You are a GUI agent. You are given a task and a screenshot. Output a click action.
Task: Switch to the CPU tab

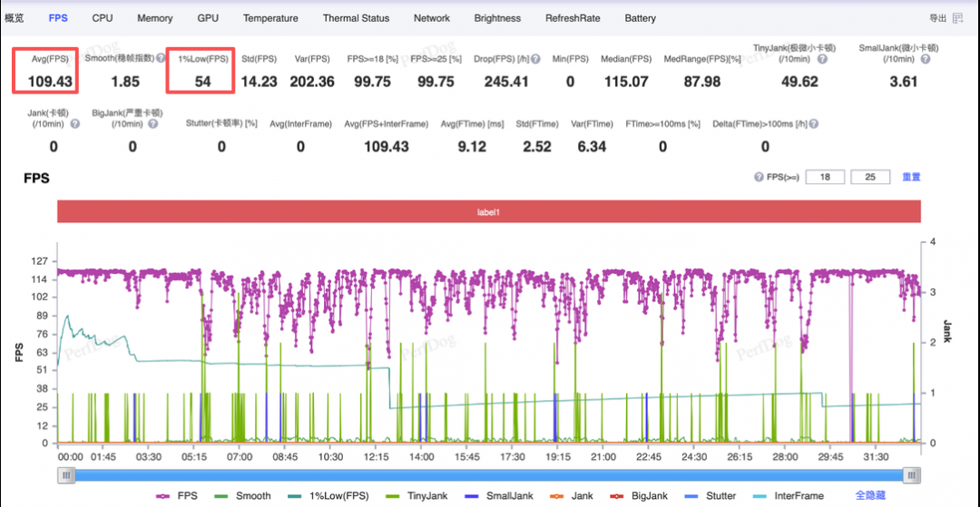coord(103,18)
